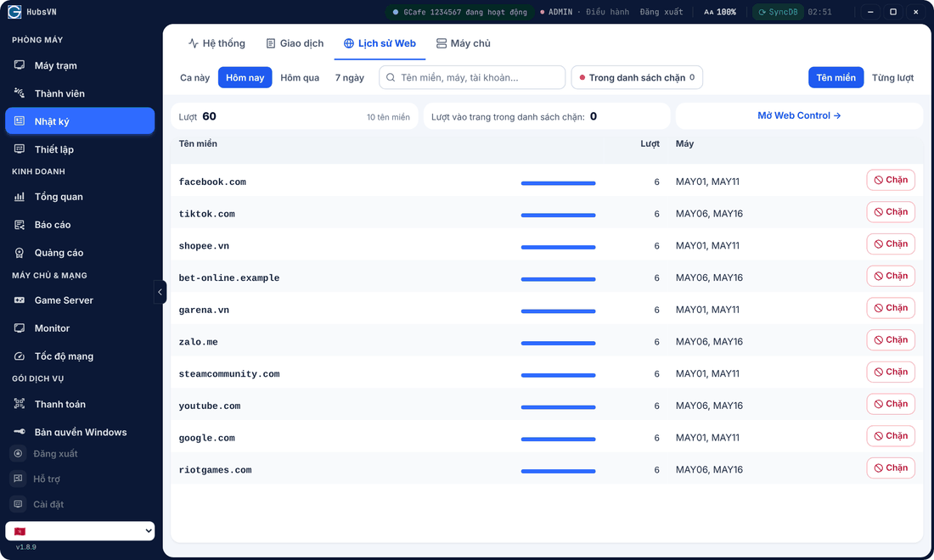
Task: Open Máy trạm in sidebar
Action: tap(80, 65)
